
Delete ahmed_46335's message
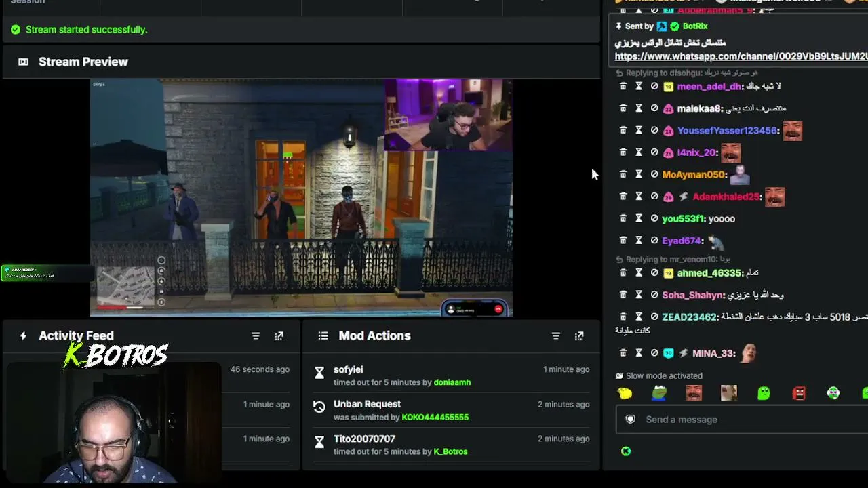click(623, 273)
